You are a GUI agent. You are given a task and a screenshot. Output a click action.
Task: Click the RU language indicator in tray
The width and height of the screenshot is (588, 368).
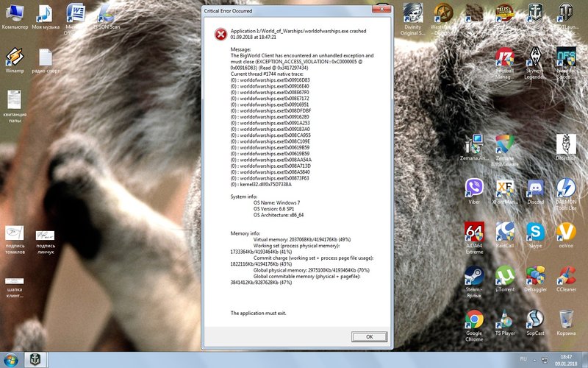(x=523, y=359)
